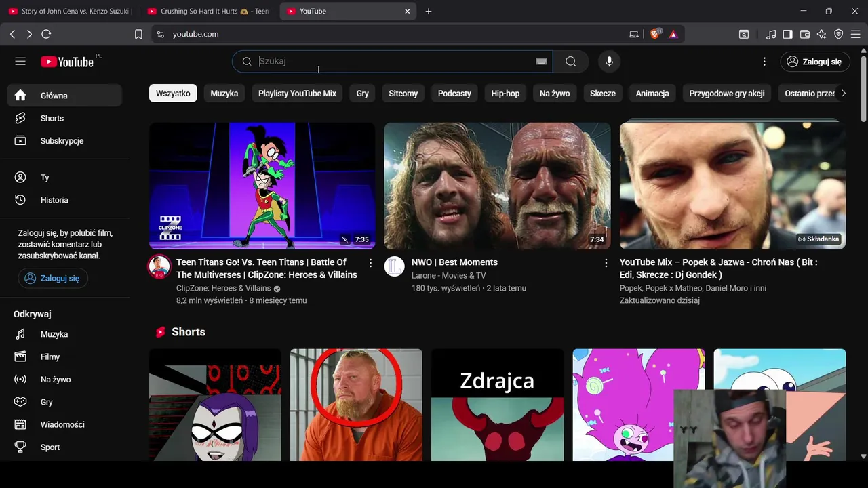This screenshot has height=488, width=868.
Task: Select Playlisty YouTube Mix chip
Action: click(x=297, y=94)
